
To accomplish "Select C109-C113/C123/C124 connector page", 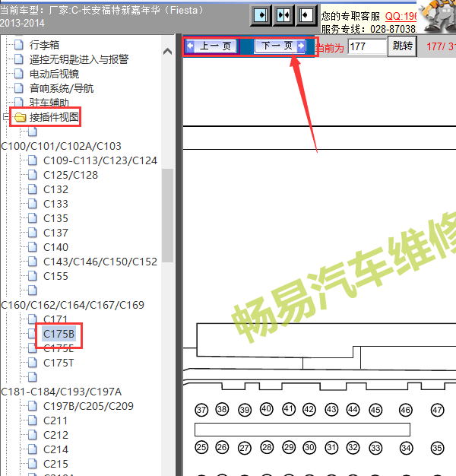I will (x=100, y=160).
